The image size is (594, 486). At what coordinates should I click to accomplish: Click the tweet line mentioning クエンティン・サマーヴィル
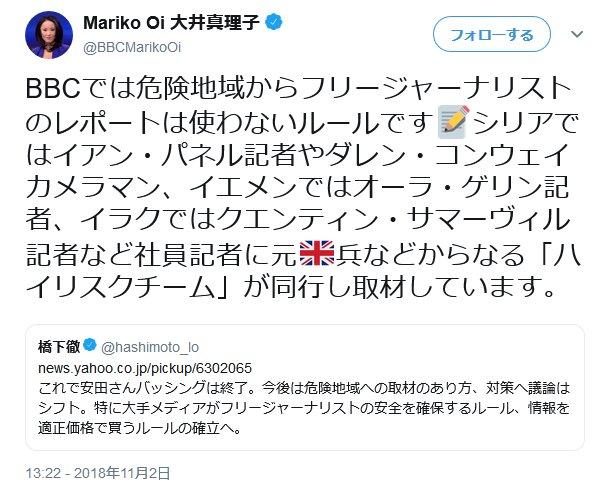(x=298, y=220)
